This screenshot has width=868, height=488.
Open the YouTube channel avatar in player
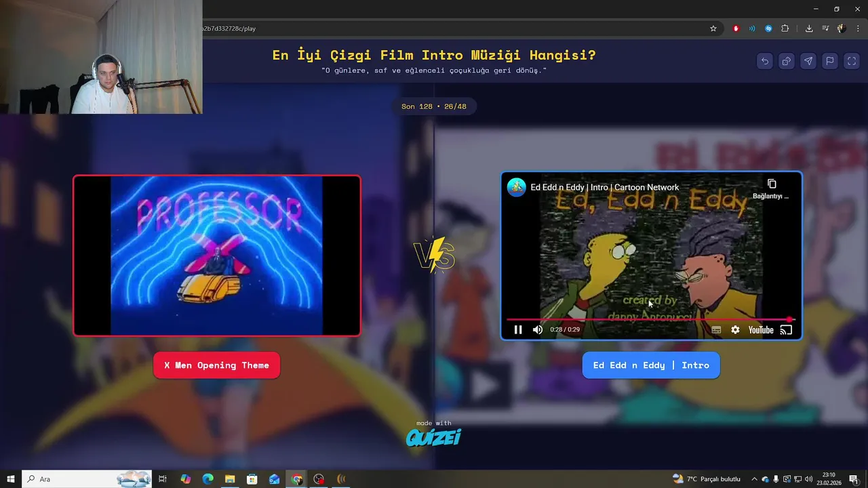click(x=517, y=187)
